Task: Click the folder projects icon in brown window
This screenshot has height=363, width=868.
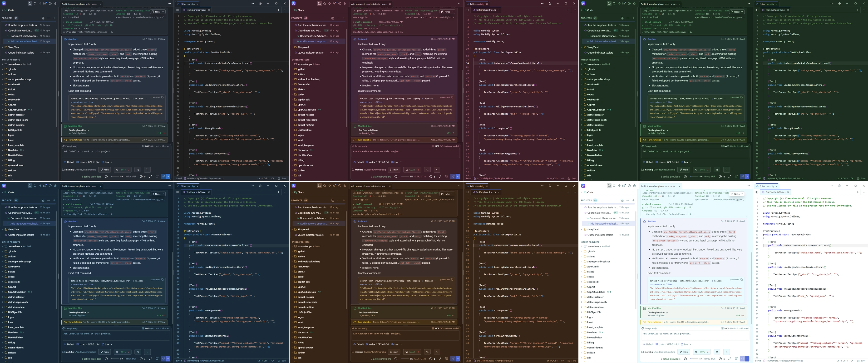Action: click(320, 186)
